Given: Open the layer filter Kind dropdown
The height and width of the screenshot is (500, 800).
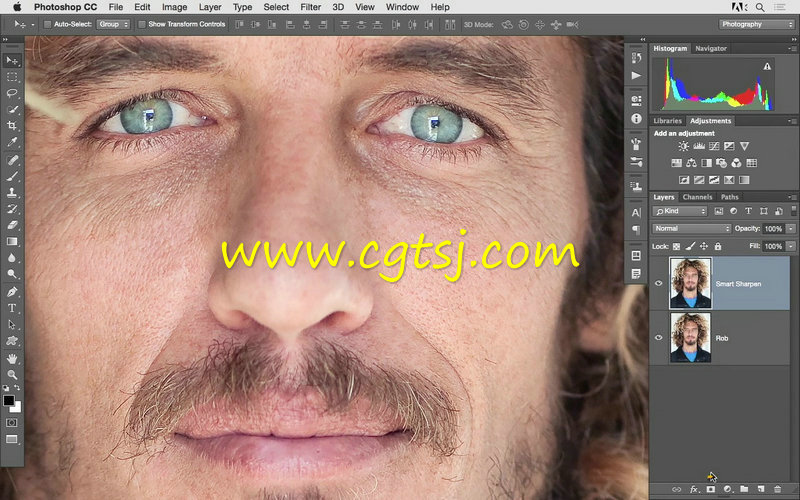Looking at the screenshot, I should (680, 211).
